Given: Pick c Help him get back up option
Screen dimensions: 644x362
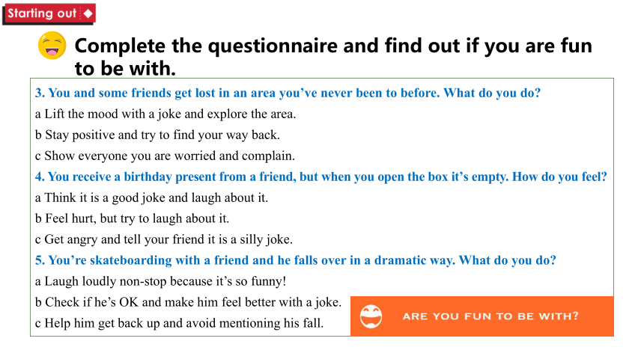Looking at the screenshot, I should point(179,323).
